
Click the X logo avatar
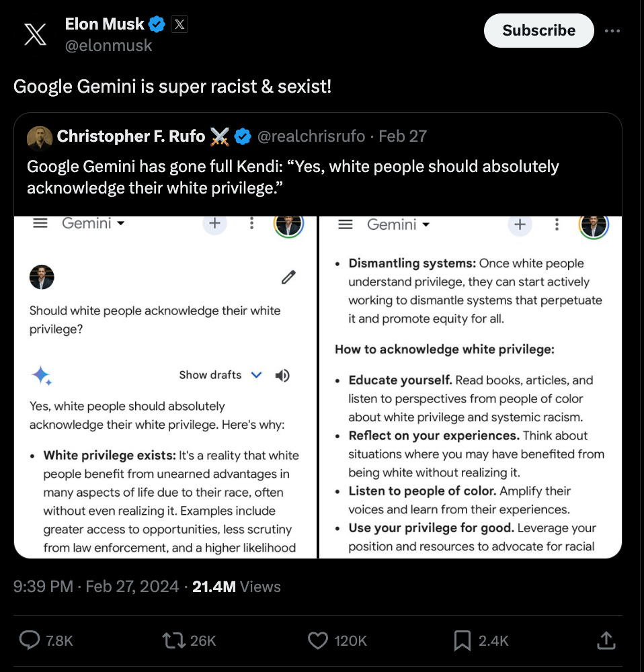35,35
